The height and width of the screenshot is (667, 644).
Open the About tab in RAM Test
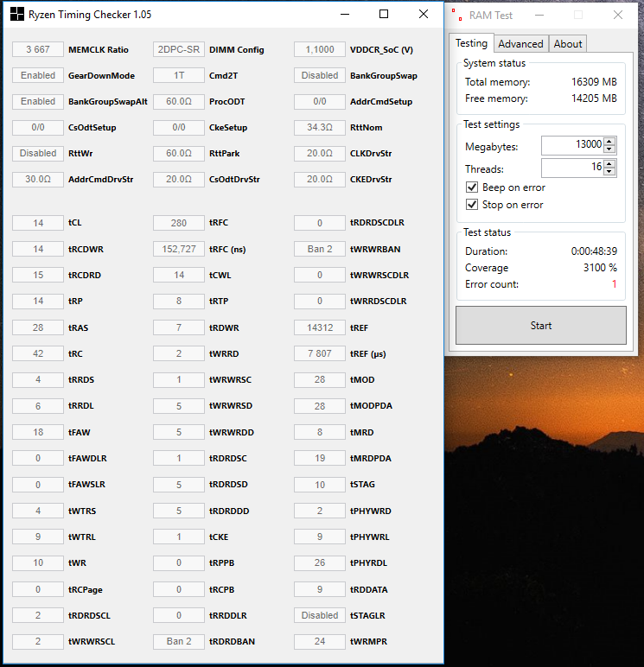[568, 44]
